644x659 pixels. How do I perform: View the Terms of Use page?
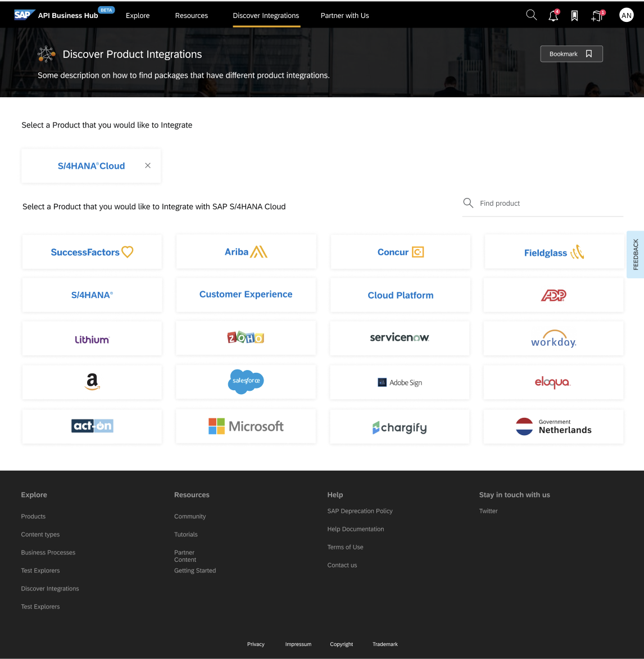click(x=345, y=547)
